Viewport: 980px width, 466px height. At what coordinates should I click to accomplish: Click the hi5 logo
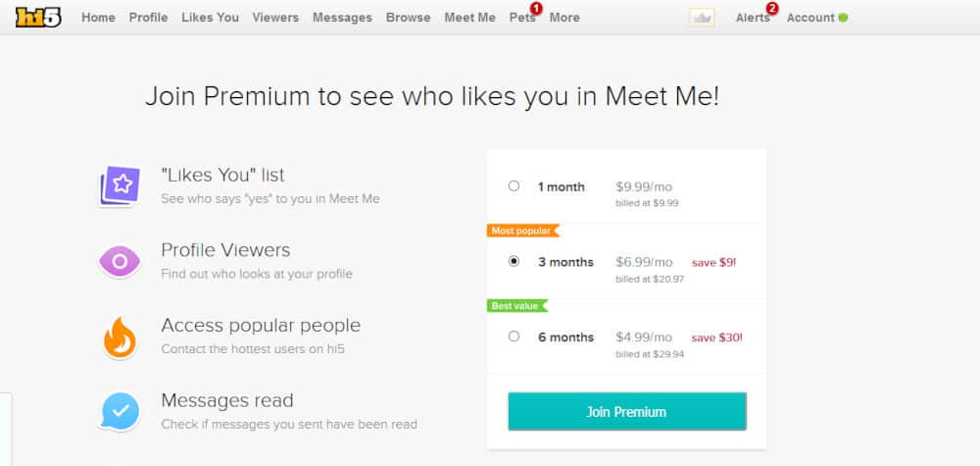coord(39,18)
